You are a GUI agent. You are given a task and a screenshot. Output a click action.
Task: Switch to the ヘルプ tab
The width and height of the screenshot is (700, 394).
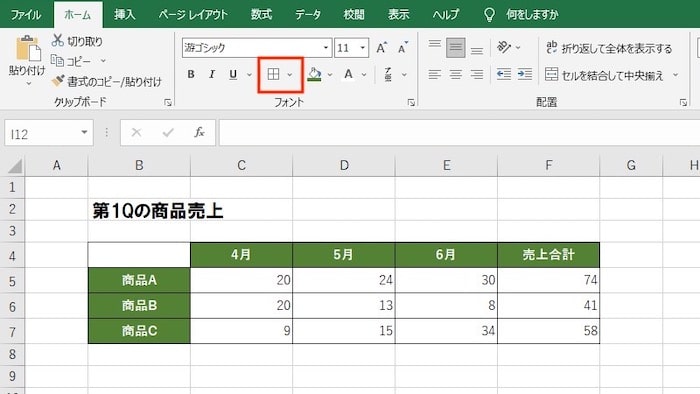(446, 14)
